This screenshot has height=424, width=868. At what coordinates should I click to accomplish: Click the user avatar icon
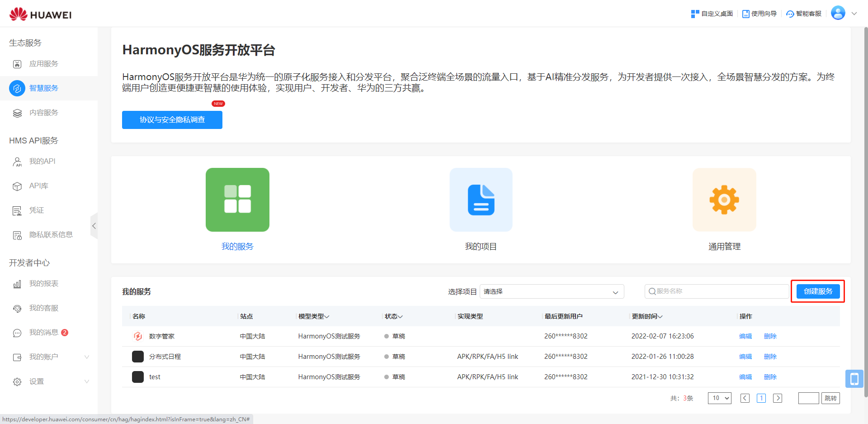pyautogui.click(x=838, y=13)
